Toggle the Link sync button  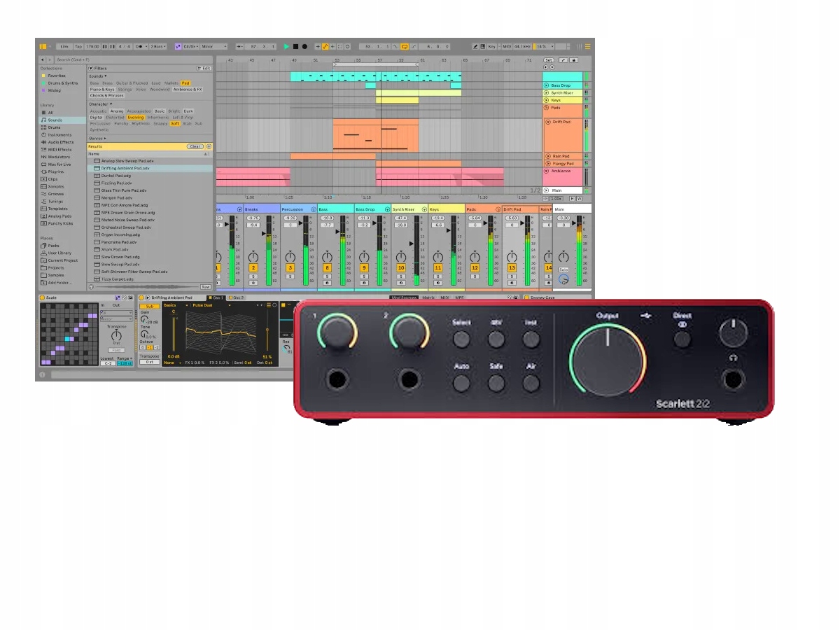64,46
